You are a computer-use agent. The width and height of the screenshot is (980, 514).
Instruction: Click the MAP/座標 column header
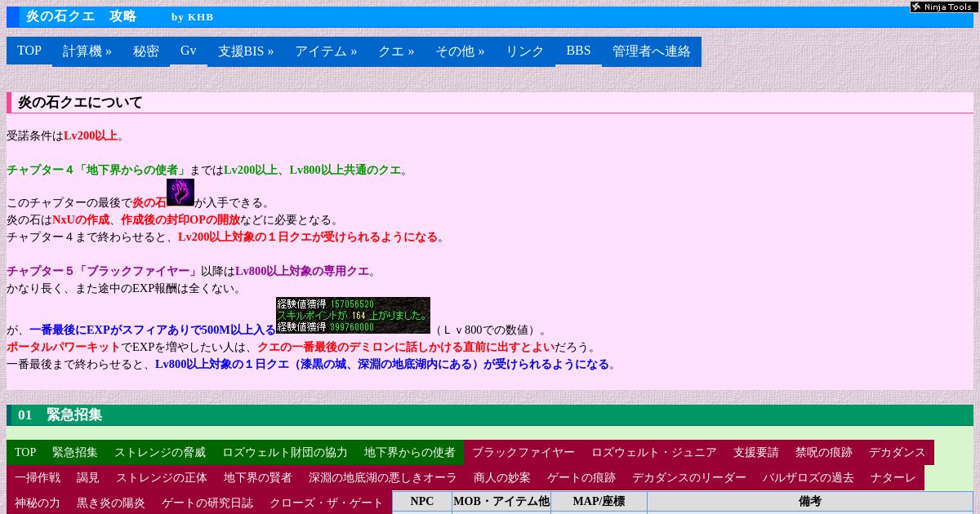click(599, 502)
